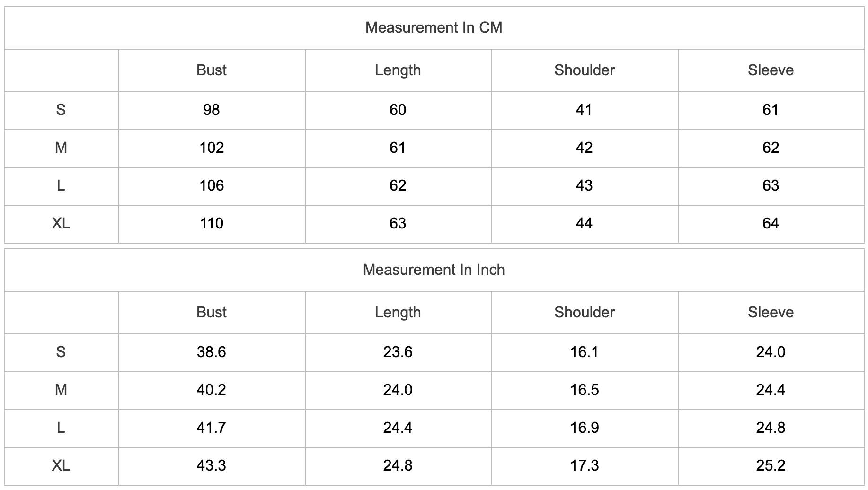Select the 25.2 sleeve measurement cell
Screen dimensions: 868x490
point(771,466)
